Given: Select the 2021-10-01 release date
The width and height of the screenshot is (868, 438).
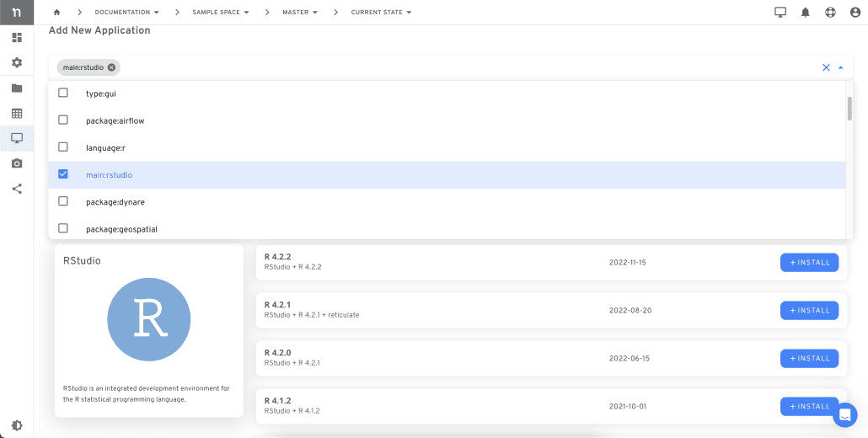Looking at the screenshot, I should click(628, 407).
